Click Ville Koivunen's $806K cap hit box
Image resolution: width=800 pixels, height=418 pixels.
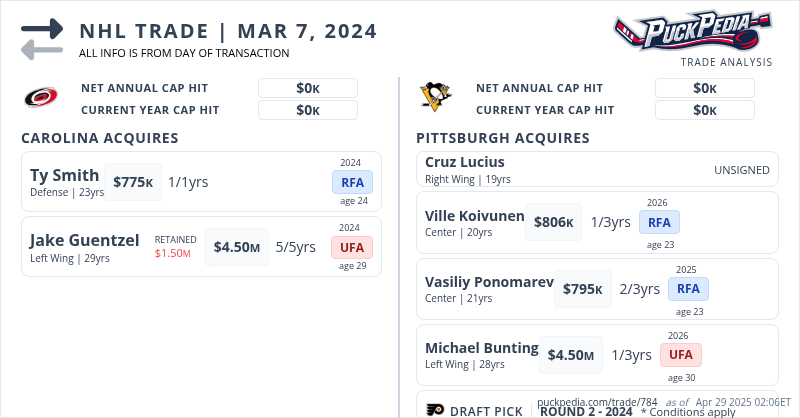tap(553, 222)
